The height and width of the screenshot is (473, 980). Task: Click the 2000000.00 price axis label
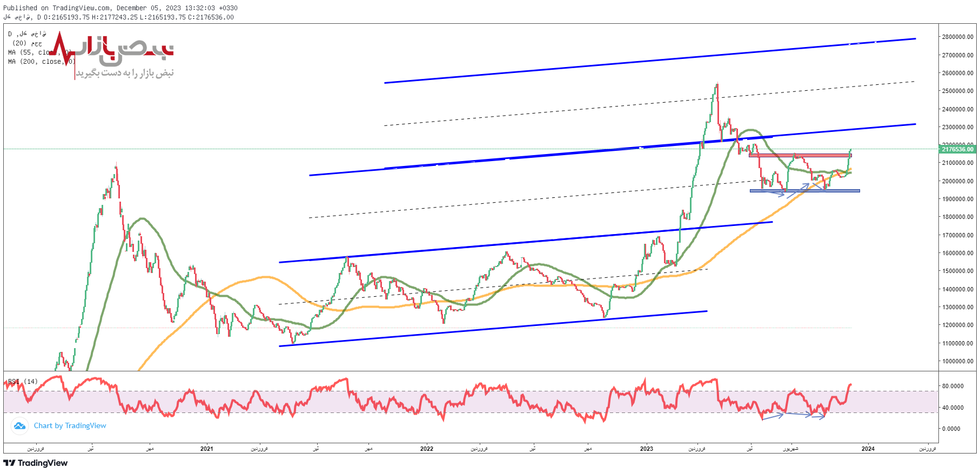point(958,181)
